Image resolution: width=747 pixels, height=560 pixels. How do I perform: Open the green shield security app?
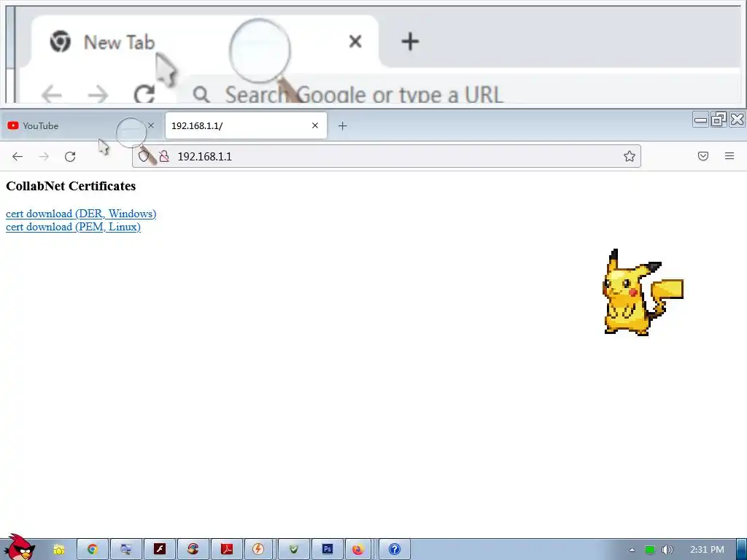[x=293, y=550]
